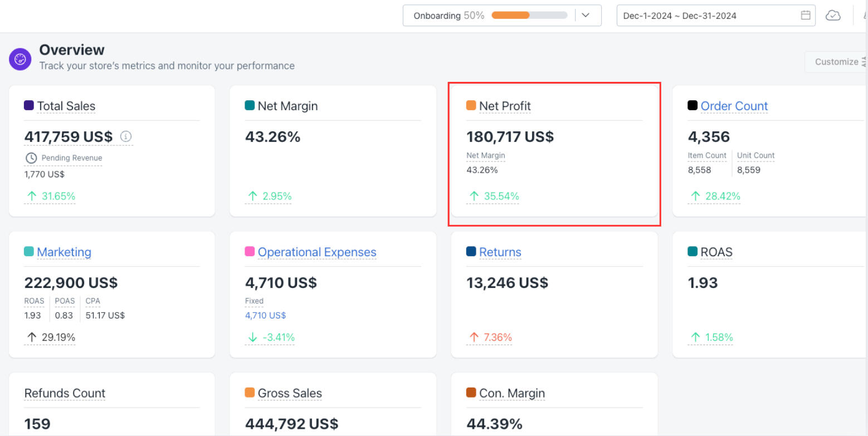Screen dimensions: 868x436
Task: Open the Dec-1-2024 date range picker
Action: pos(680,16)
